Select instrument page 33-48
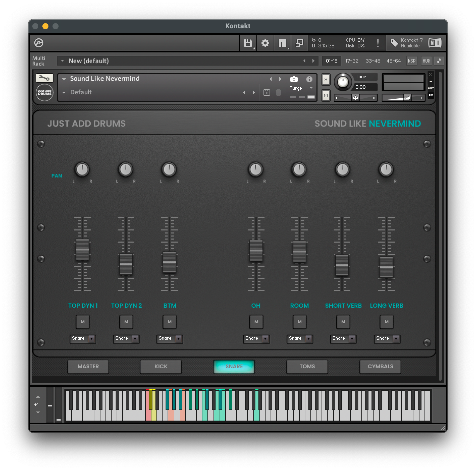This screenshot has height=470, width=476. coord(373,61)
